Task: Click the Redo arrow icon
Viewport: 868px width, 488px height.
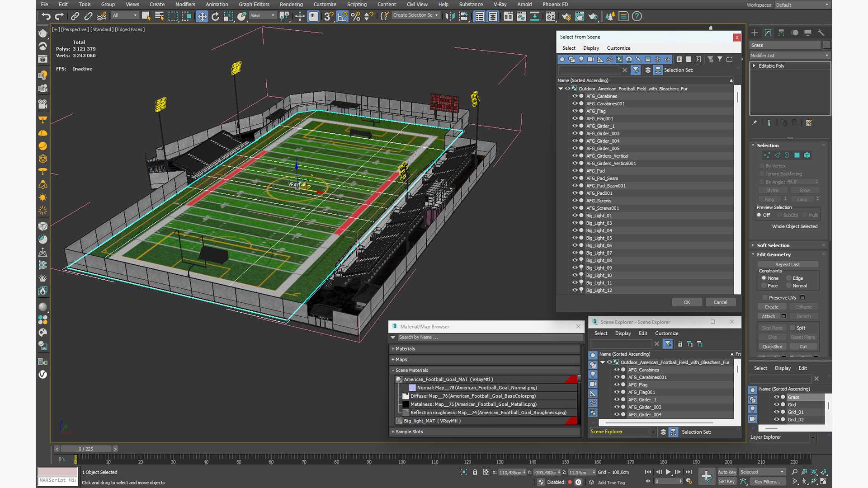Action: [59, 17]
